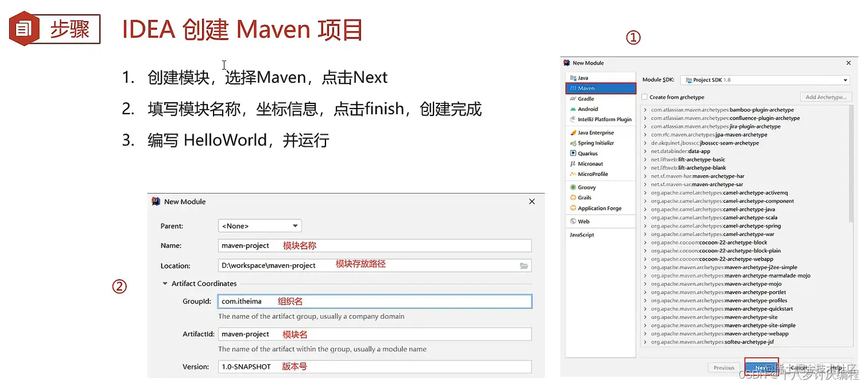This screenshot has width=868, height=386.
Task: Click the Next button
Action: 761,368
